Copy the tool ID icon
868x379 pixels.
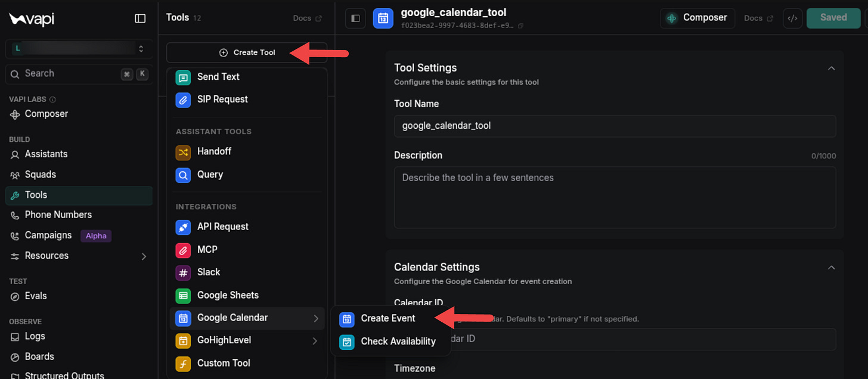(520, 26)
